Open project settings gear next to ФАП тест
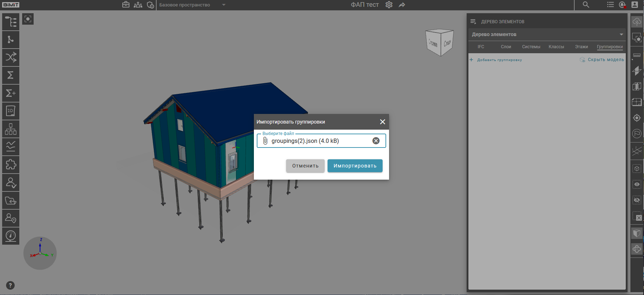 tap(389, 5)
